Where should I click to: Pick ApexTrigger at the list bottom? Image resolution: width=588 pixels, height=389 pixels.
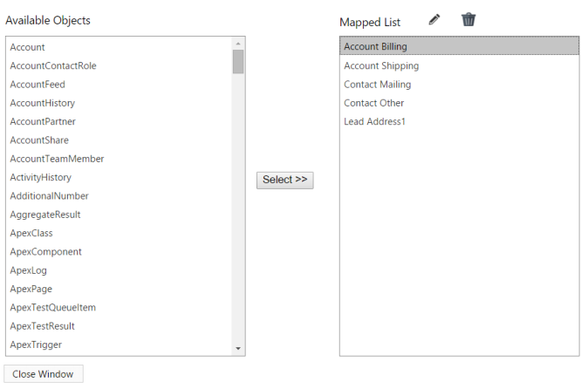coord(120,345)
